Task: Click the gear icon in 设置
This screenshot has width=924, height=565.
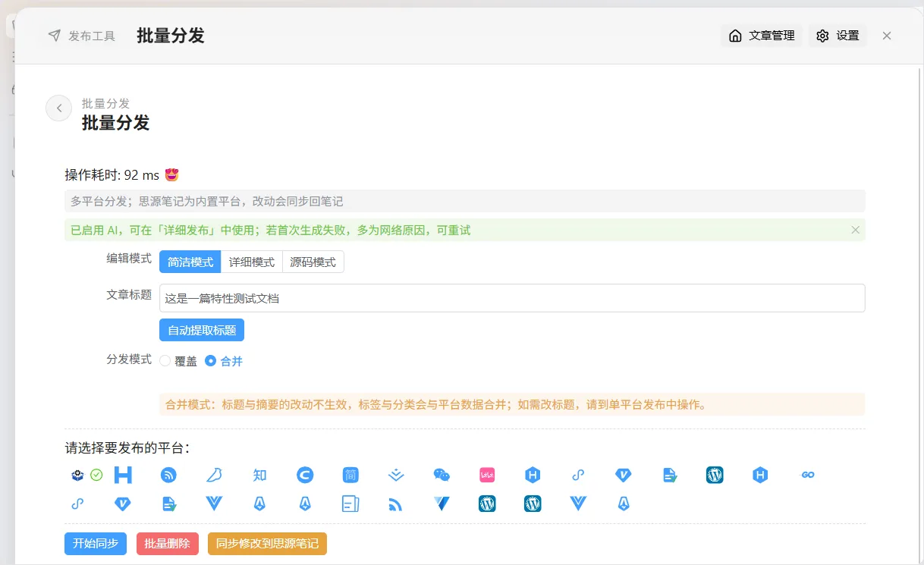Action: (822, 36)
